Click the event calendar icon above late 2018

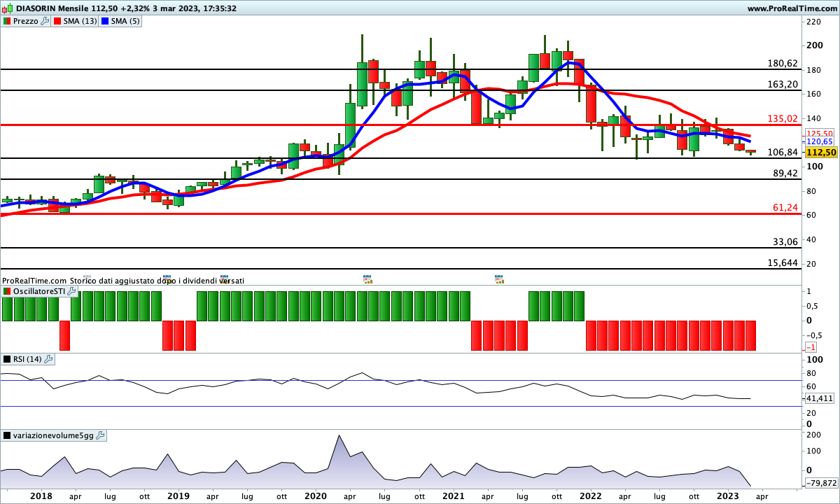(x=167, y=278)
